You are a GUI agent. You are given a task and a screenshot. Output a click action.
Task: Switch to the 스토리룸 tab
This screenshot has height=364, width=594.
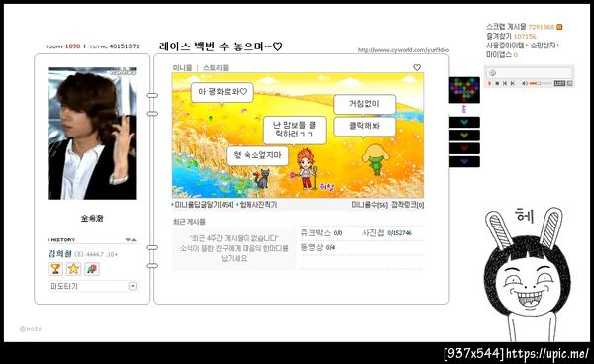coord(216,68)
